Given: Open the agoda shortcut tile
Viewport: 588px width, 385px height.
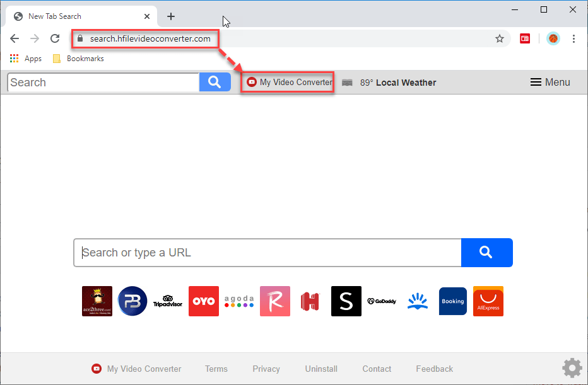Looking at the screenshot, I should coord(239,301).
